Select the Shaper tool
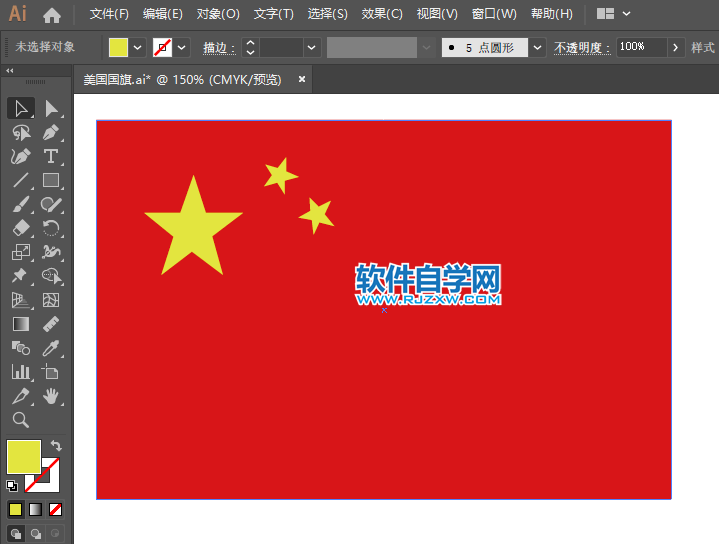This screenshot has height=544, width=719. click(x=51, y=204)
